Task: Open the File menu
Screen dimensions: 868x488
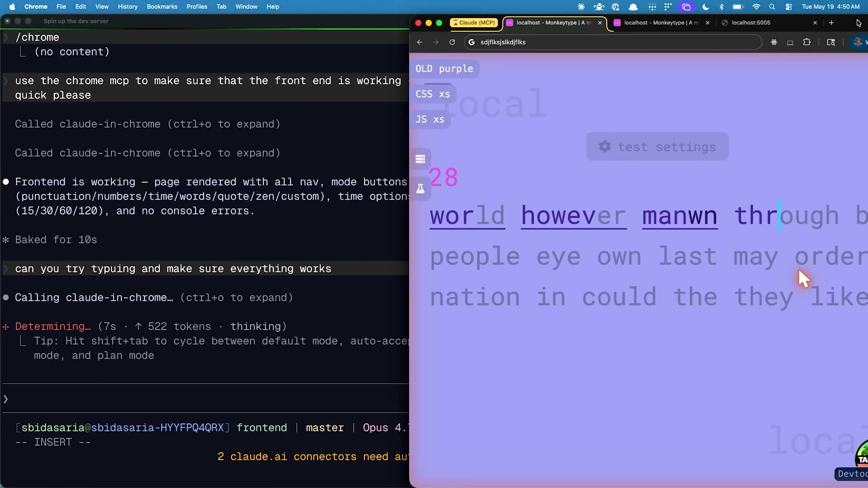Action: 61,7
